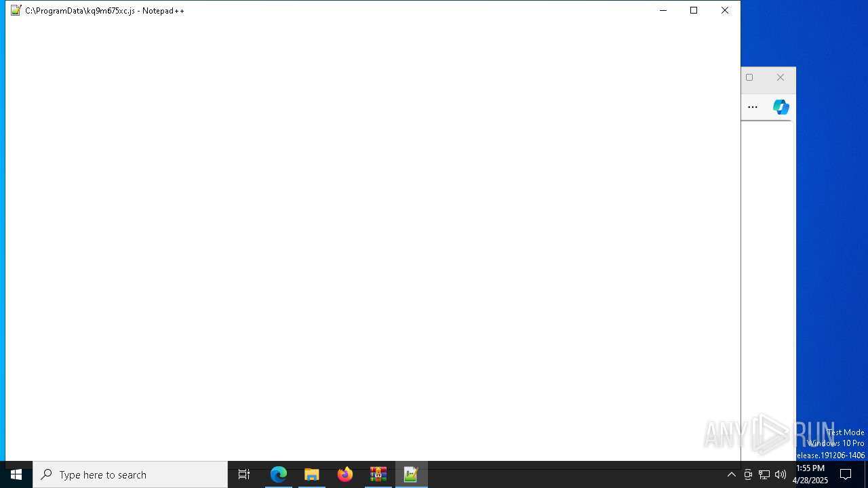Viewport: 868px width, 488px height.
Task: Click the taskbar search box
Action: [130, 474]
